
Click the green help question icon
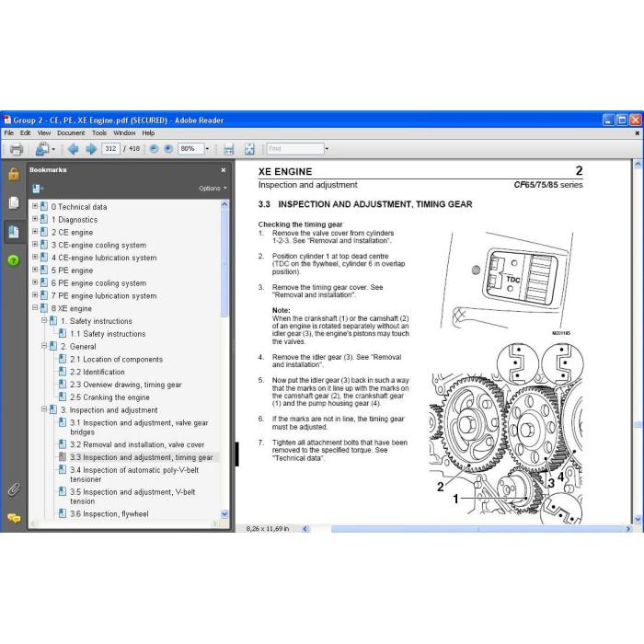coord(14,260)
